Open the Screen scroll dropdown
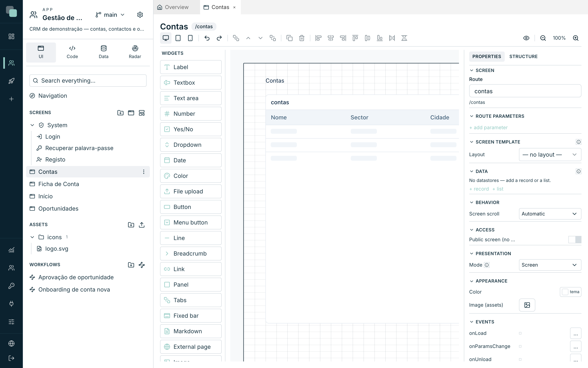The image size is (588, 368). click(x=550, y=214)
